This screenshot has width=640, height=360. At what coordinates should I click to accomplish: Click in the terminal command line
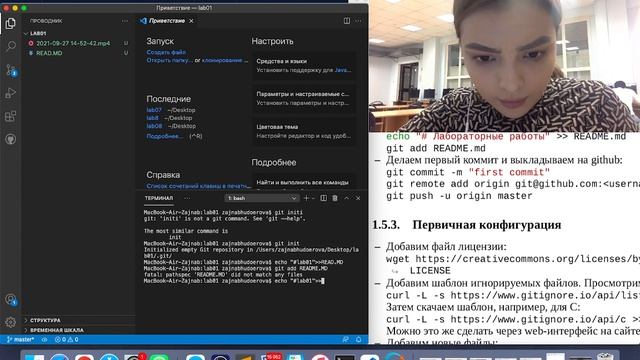pyautogui.click(x=233, y=281)
